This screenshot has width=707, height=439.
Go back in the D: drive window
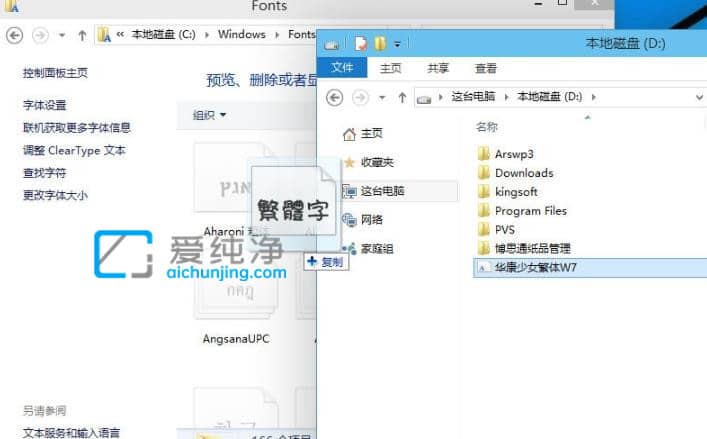click(335, 98)
